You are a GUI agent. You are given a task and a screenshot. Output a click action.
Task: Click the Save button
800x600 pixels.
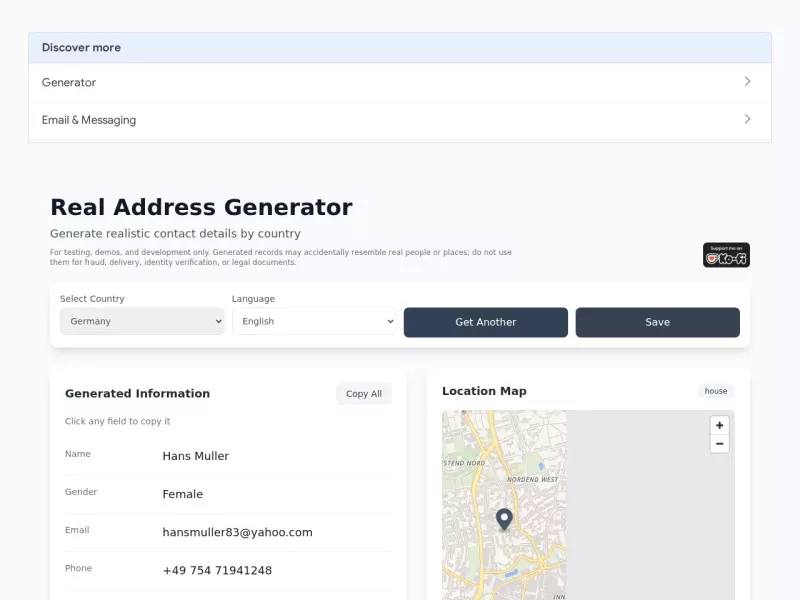tap(657, 322)
